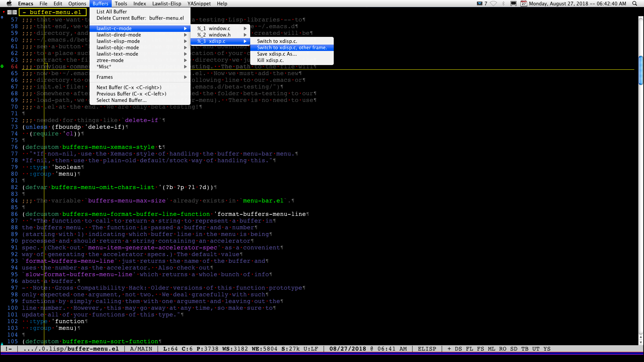Viewport: 644px width, 362px height.
Task: Click the Help menu in the menu bar
Action: [x=222, y=4]
